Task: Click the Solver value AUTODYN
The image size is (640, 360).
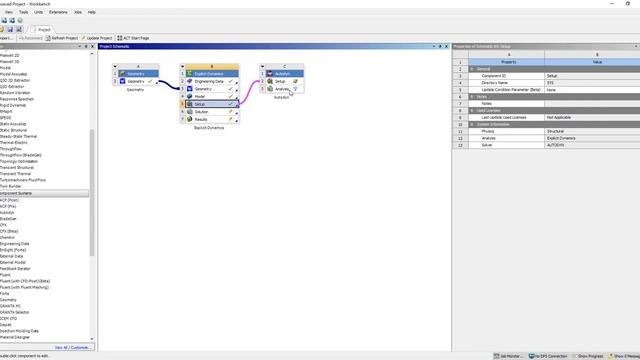Action: click(x=592, y=145)
